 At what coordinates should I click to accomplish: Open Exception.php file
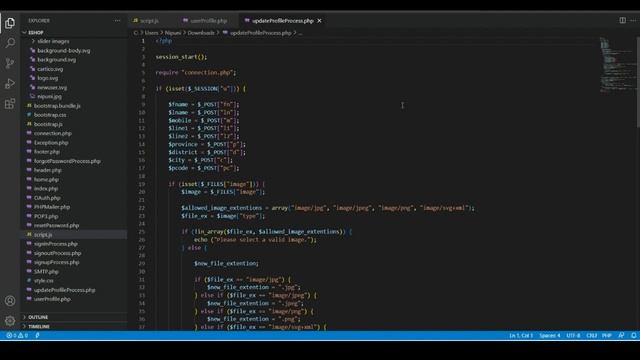pos(51,143)
